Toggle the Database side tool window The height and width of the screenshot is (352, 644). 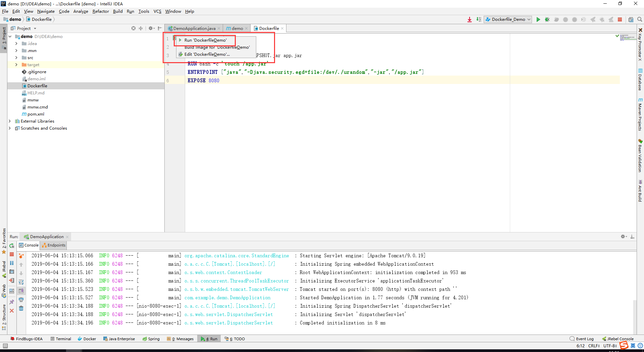tap(640, 80)
